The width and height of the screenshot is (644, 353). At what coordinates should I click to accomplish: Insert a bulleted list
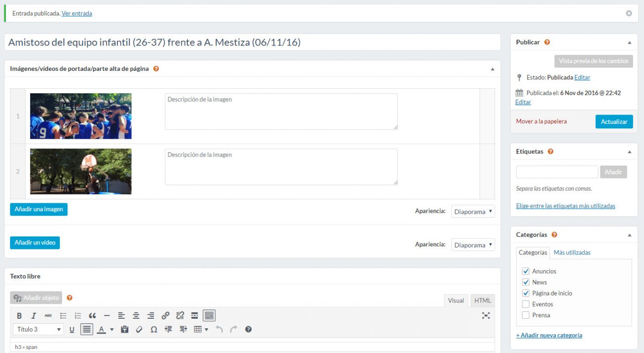click(x=63, y=315)
